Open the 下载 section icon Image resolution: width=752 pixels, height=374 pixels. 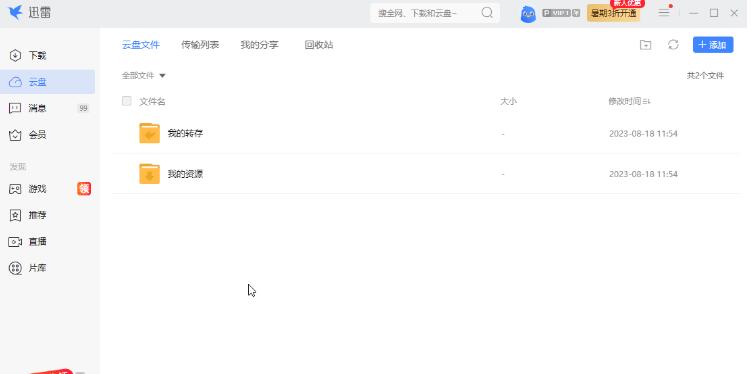coord(15,55)
